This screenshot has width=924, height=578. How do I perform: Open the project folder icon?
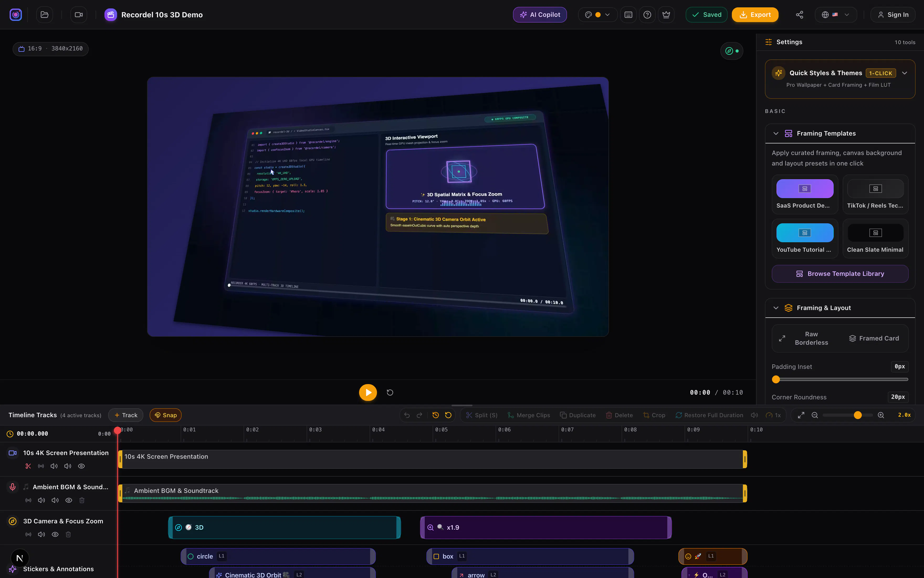[x=45, y=15]
